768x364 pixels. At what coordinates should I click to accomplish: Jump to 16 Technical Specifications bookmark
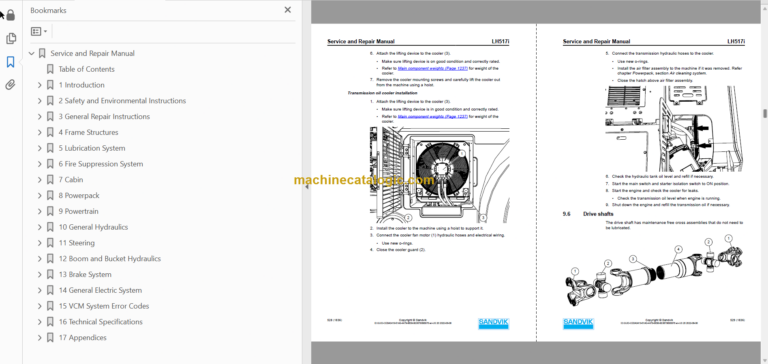pyautogui.click(x=101, y=322)
